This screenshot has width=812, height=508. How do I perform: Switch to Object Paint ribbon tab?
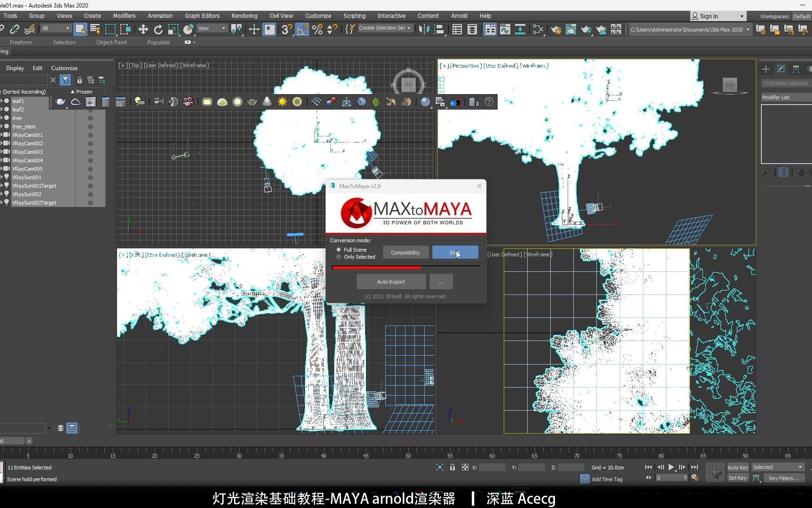[x=111, y=42]
